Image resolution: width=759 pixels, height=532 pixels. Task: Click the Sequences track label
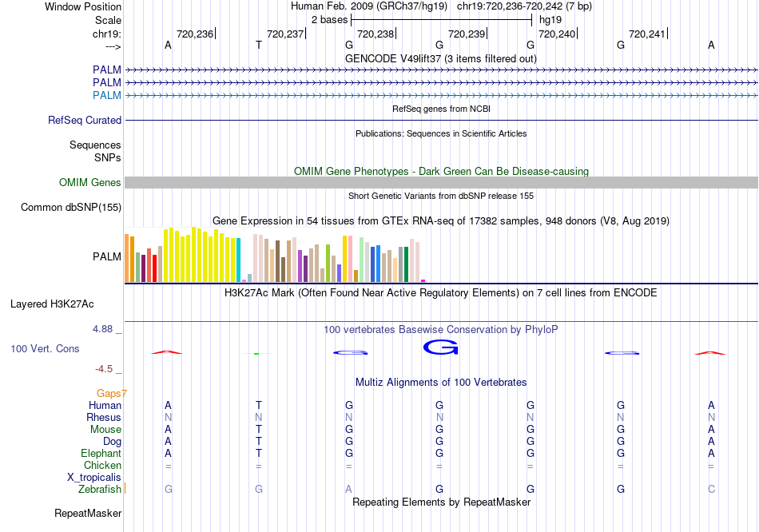coord(95,145)
